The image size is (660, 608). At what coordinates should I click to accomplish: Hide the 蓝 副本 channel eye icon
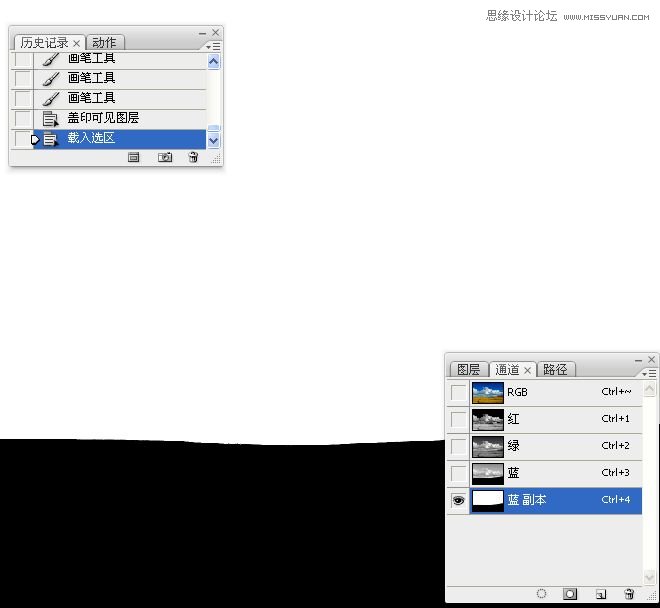tap(458, 500)
